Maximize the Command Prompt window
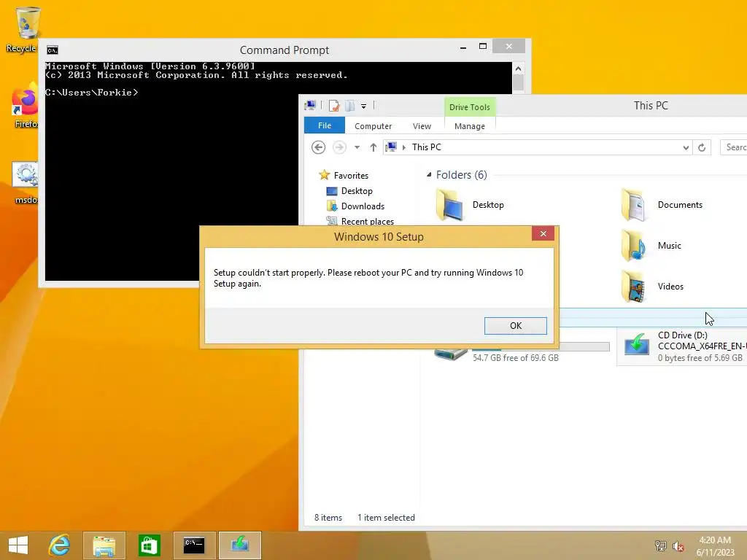Viewport: 747px width, 560px height. pos(483,47)
